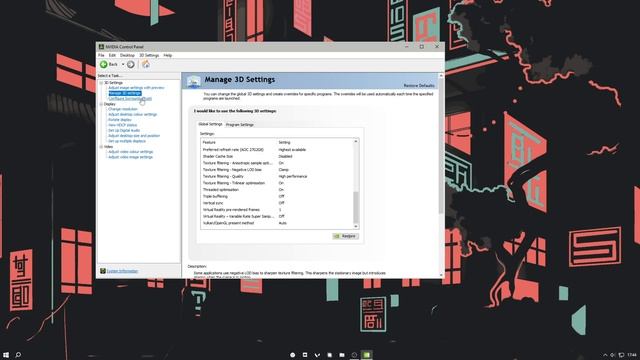Select Preferred refresh rate setting row
The width and height of the screenshot is (640, 360).
click(277, 150)
